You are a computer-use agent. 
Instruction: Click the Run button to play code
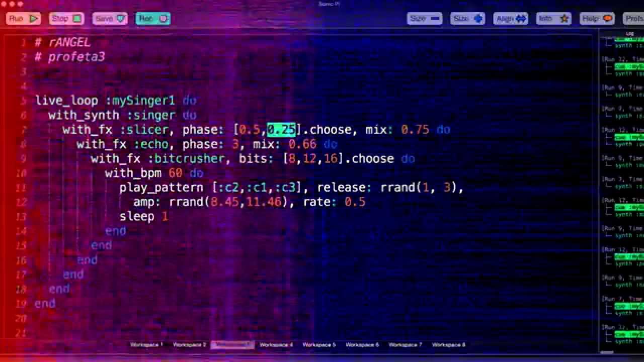tap(24, 19)
